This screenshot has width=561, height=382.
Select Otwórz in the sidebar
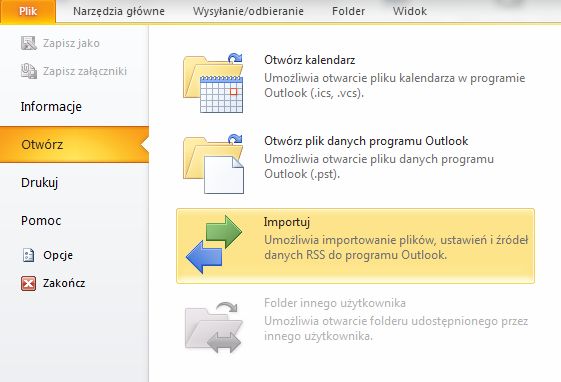[74, 145]
